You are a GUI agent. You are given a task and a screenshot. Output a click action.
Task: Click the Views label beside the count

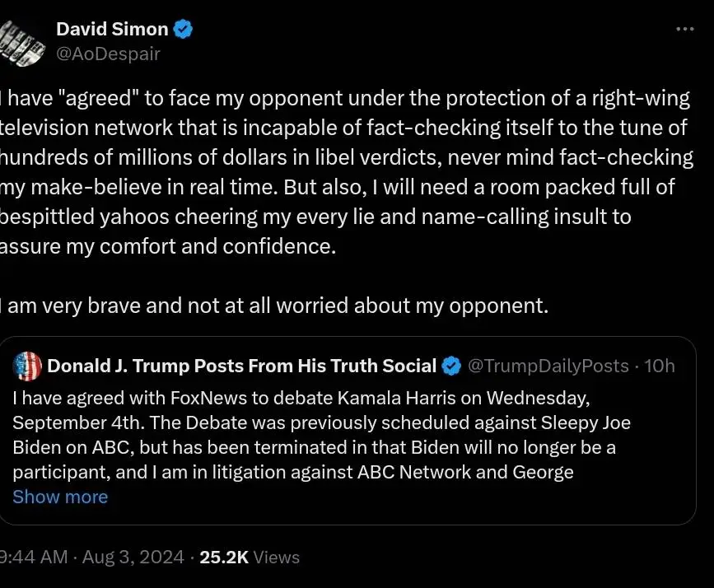point(277,557)
